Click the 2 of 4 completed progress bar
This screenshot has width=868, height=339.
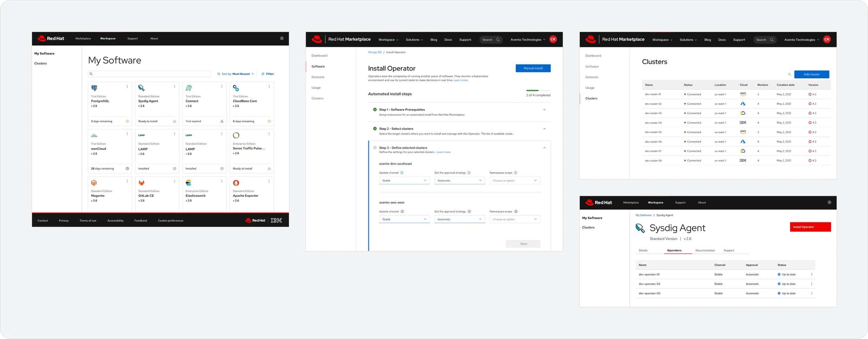point(539,91)
